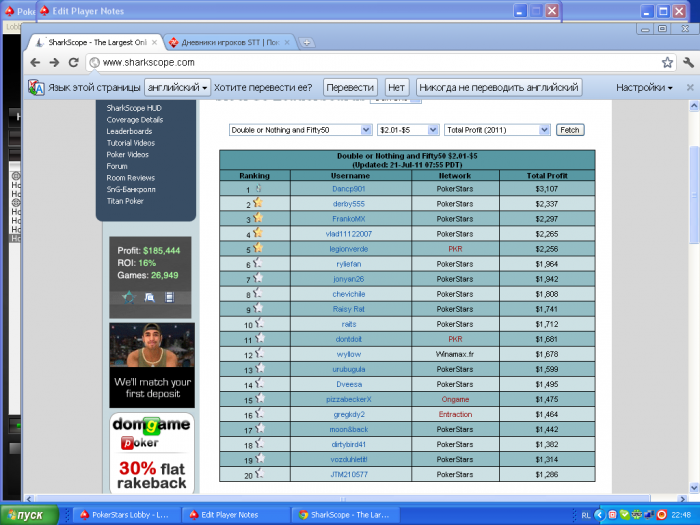Click the gold star next to rank 2
This screenshot has width=700, height=525.
(258, 203)
